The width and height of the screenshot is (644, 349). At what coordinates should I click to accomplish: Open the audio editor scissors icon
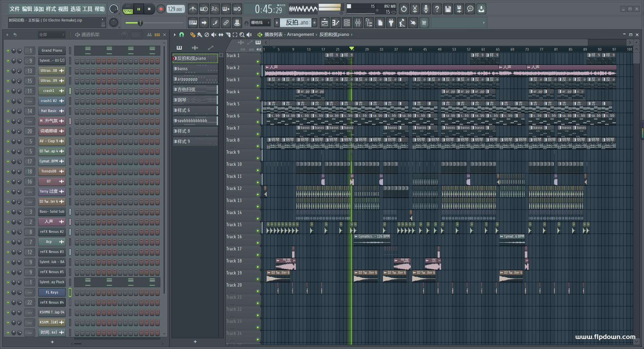[x=415, y=9]
